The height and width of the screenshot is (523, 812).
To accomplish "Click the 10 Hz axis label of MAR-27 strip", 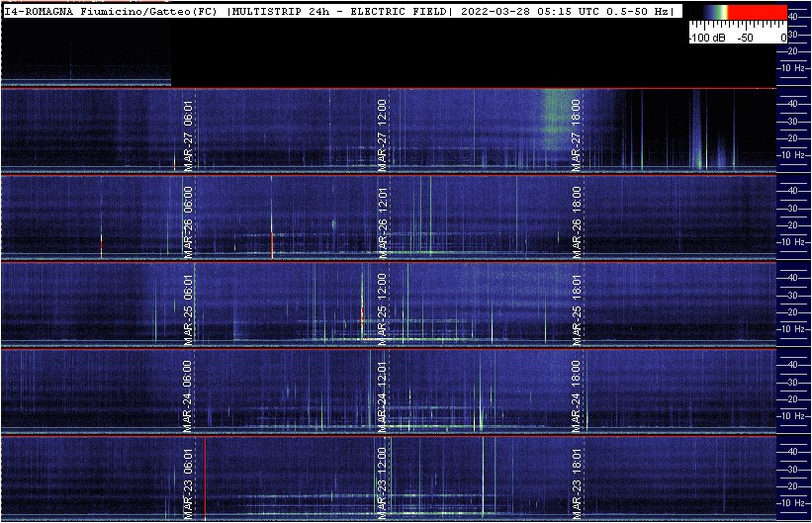I will pos(792,155).
